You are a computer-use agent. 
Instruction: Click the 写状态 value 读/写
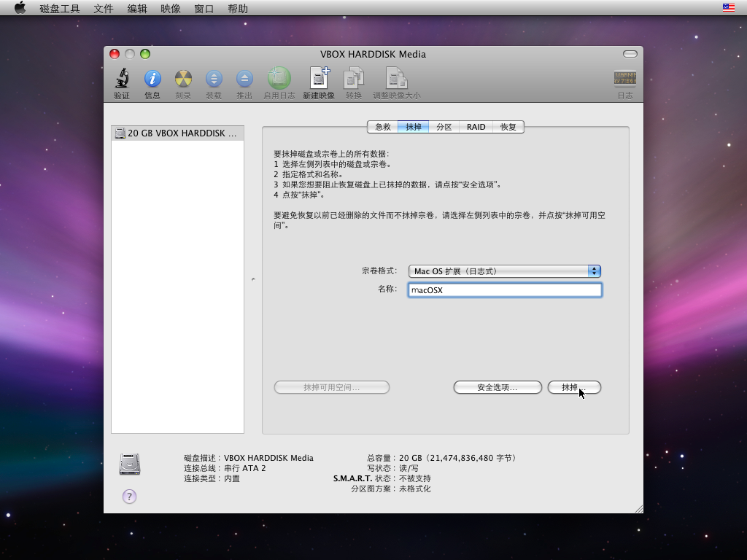coord(409,468)
